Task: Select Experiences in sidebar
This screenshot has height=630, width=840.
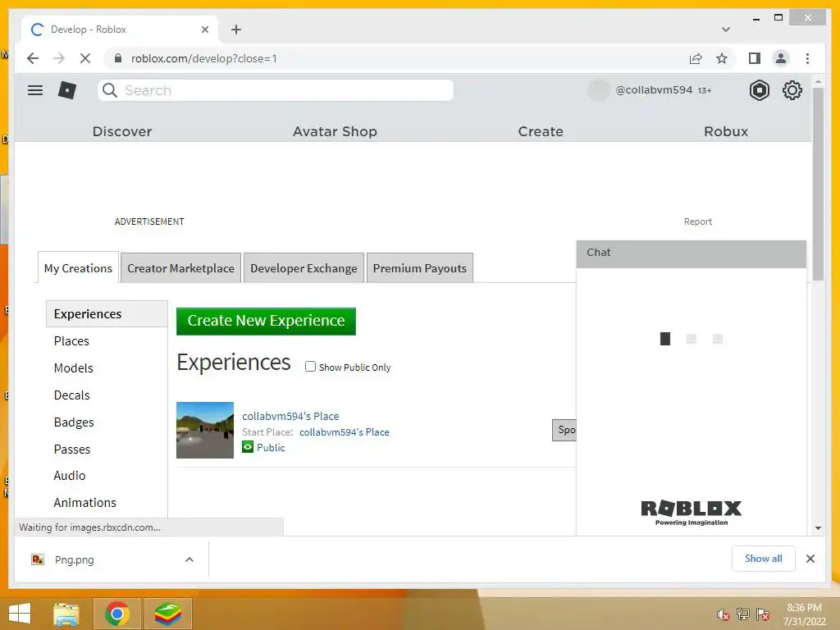Action: click(107, 314)
